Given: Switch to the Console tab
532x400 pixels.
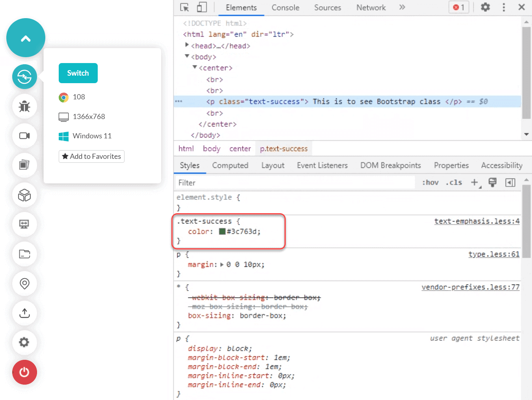Looking at the screenshot, I should pyautogui.click(x=285, y=7).
